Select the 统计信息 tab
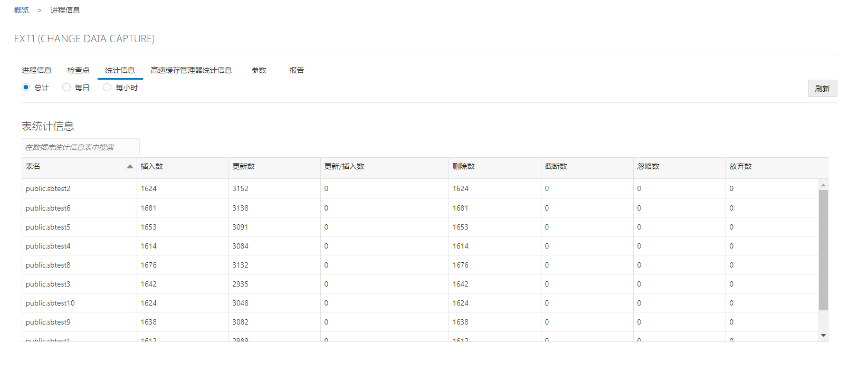Screen dimensions: 868x371 pyautogui.click(x=120, y=70)
